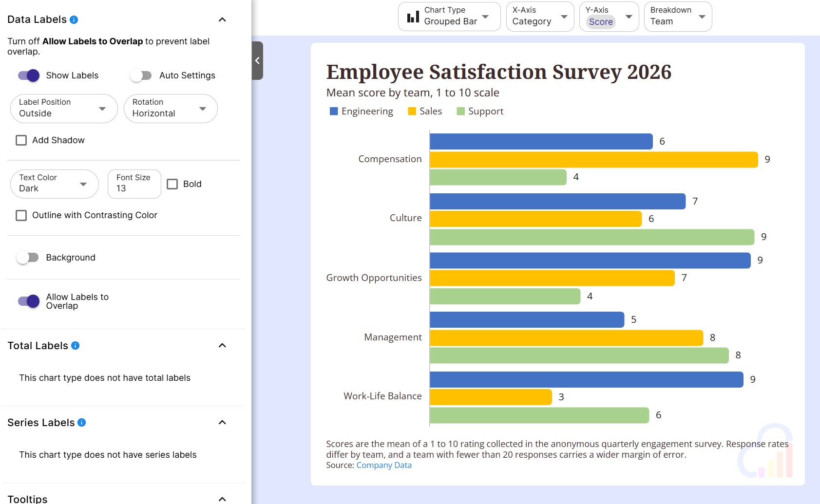This screenshot has width=820, height=504.
Task: Click the Engineering legend blue swatch
Action: tap(334, 112)
